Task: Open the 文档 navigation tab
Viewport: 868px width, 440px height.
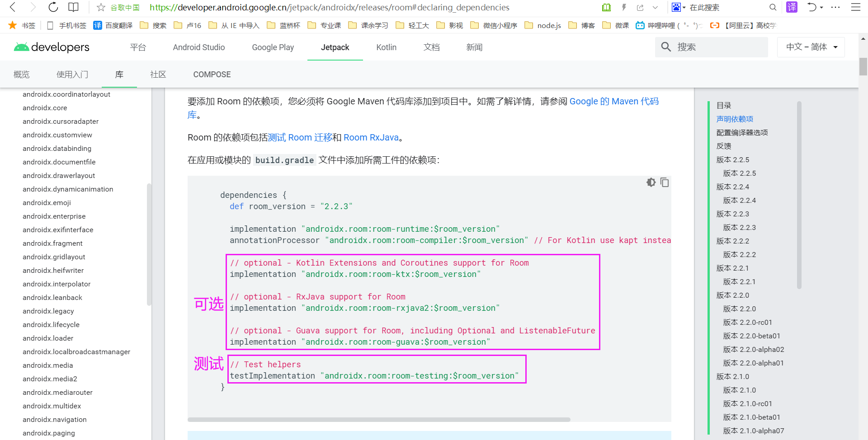Action: [432, 47]
